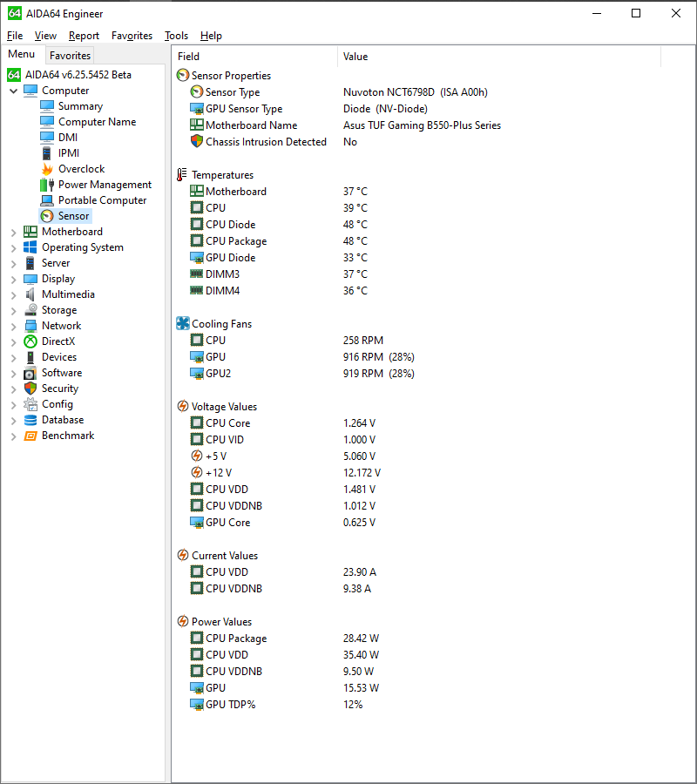Click the Config gear icon

[30, 404]
